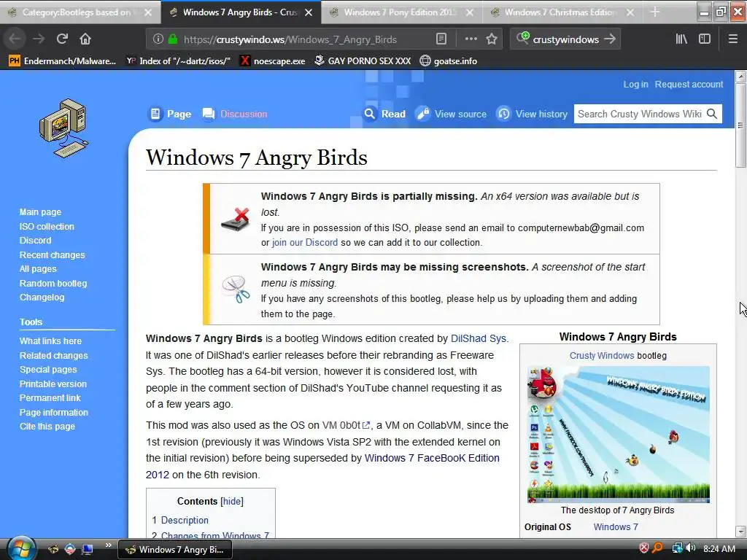Click the forward navigation arrow
Image resolution: width=747 pixels, height=560 pixels.
click(39, 39)
